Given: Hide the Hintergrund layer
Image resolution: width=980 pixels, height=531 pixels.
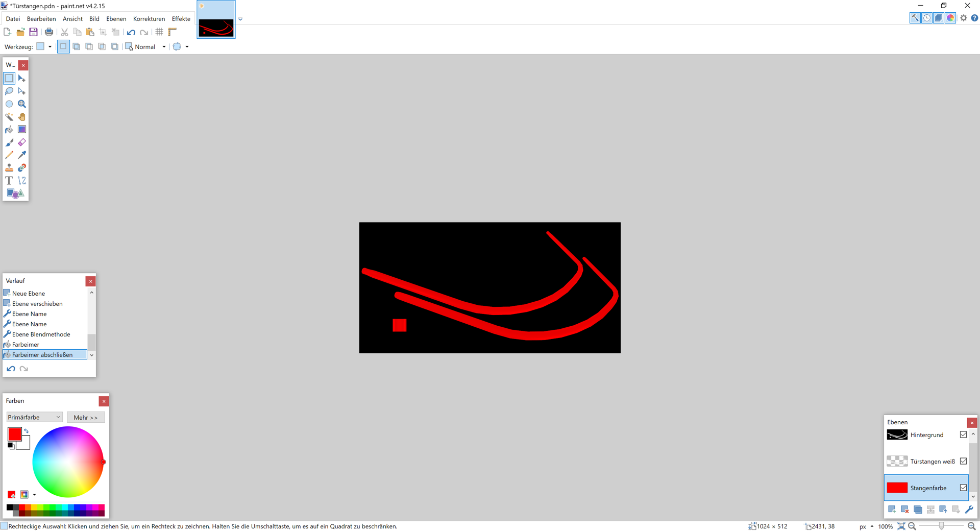Looking at the screenshot, I should 963,435.
